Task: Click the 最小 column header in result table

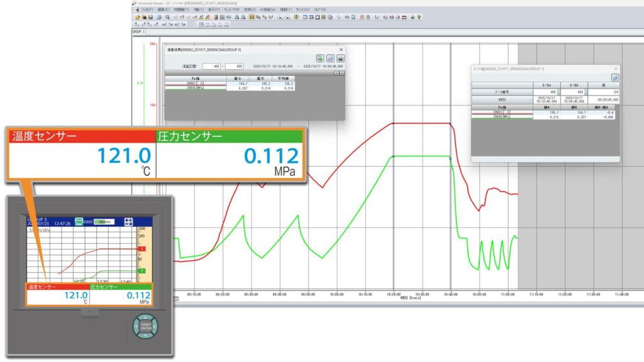Action: tap(238, 79)
